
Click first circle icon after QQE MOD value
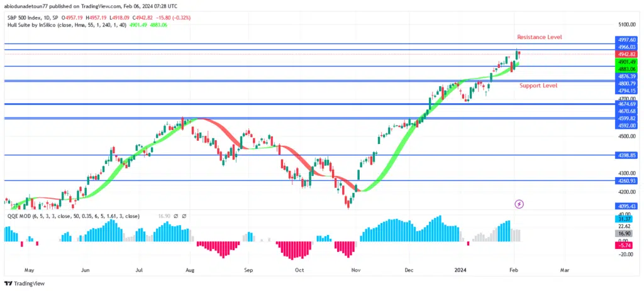(x=176, y=216)
